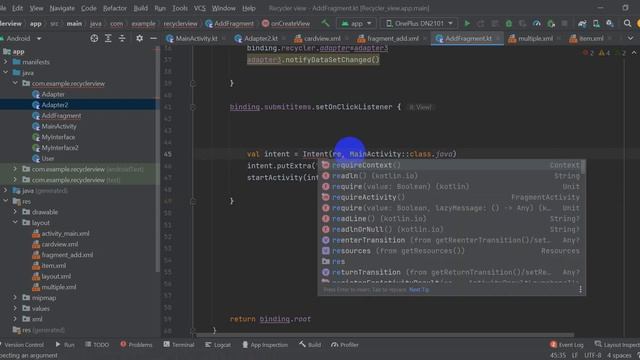Click the Make Project hammer icon
The height and width of the screenshot is (360, 640).
click(x=325, y=23)
